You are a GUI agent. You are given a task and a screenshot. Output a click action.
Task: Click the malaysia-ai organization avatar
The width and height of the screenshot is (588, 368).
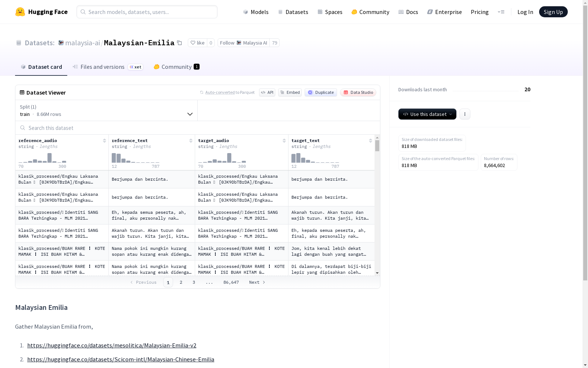click(x=61, y=43)
